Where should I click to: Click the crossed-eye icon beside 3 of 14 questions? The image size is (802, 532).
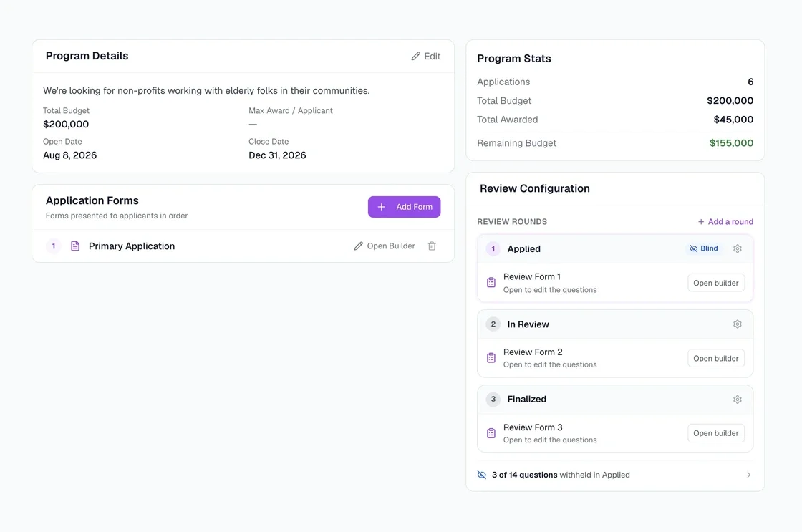tap(482, 475)
